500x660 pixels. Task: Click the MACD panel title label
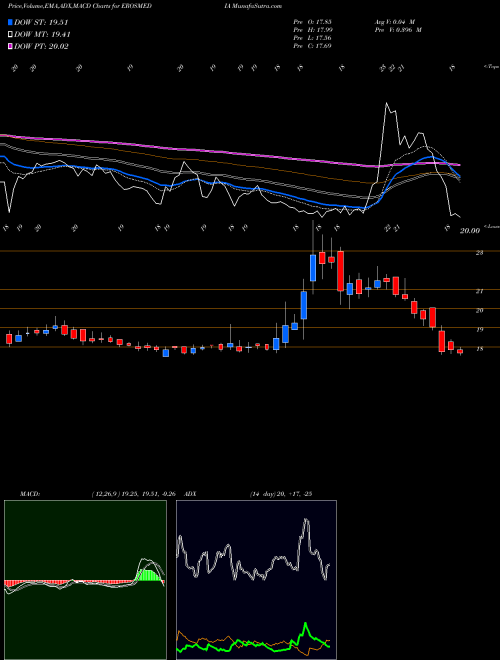click(30, 494)
